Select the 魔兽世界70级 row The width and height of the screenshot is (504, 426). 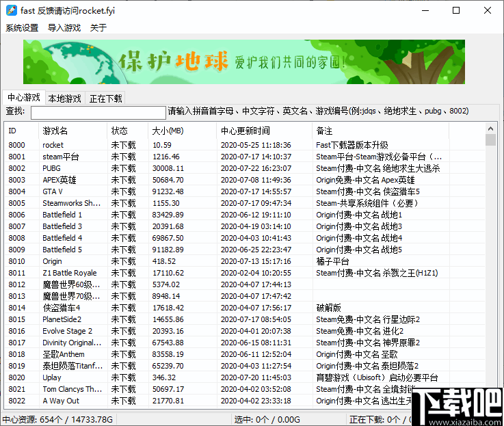[245, 296]
